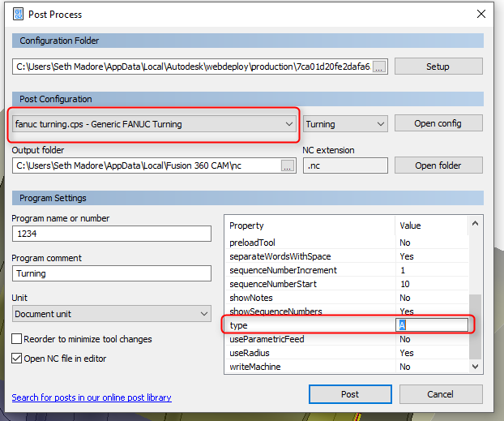Browse for configuration folder with ellipsis button
The width and height of the screenshot is (504, 421).
[x=379, y=67]
